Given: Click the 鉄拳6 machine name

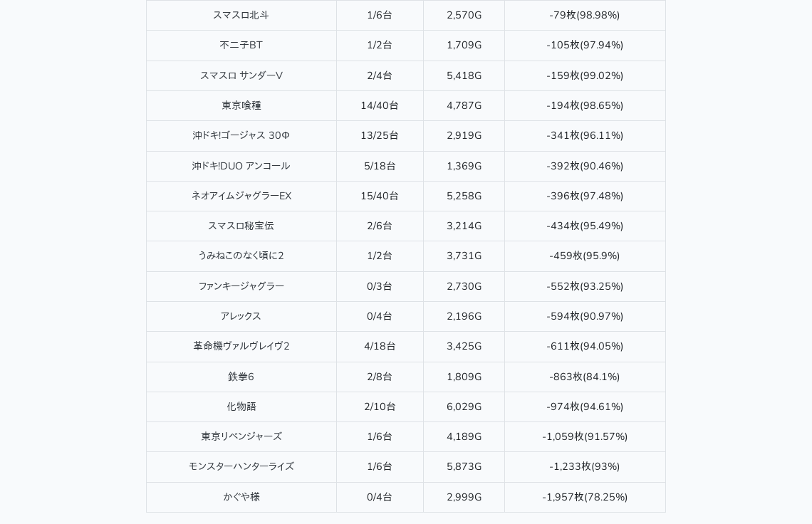Looking at the screenshot, I should [241, 377].
